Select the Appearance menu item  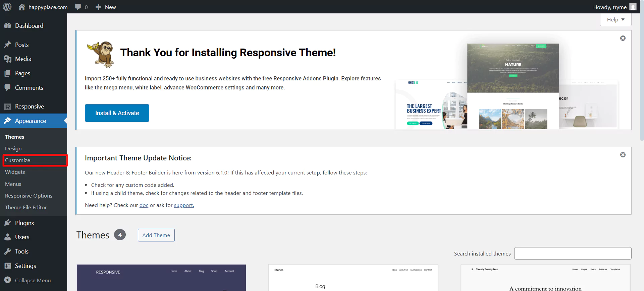click(34, 121)
